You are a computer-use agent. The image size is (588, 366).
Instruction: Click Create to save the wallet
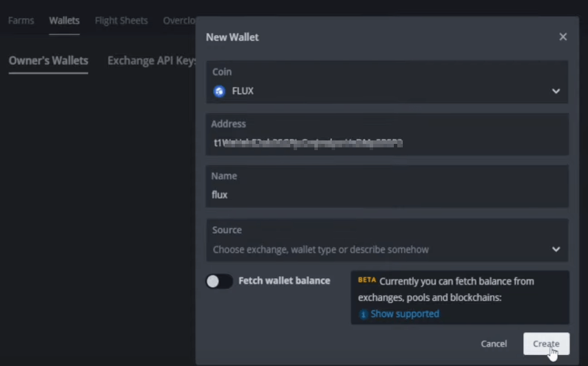[546, 343]
